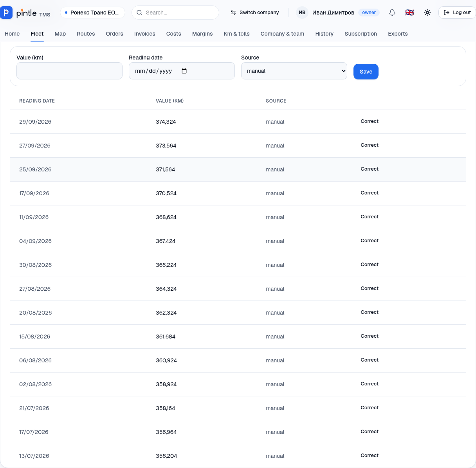
Task: Open Km & tolls tab
Action: tap(237, 34)
